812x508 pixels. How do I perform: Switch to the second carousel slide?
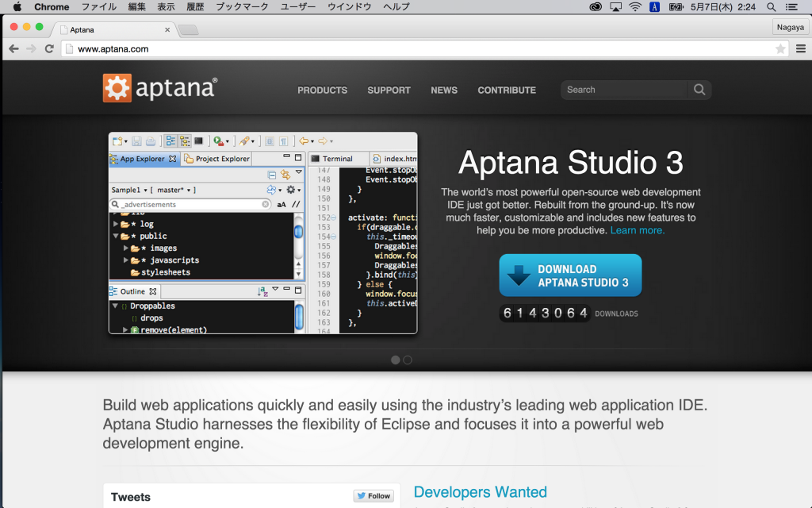coord(408,360)
